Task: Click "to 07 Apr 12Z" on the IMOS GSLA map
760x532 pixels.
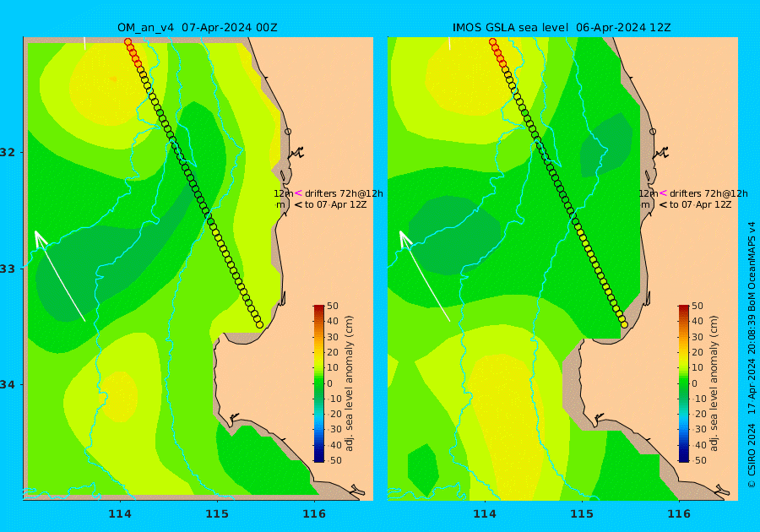Action: click(x=700, y=204)
